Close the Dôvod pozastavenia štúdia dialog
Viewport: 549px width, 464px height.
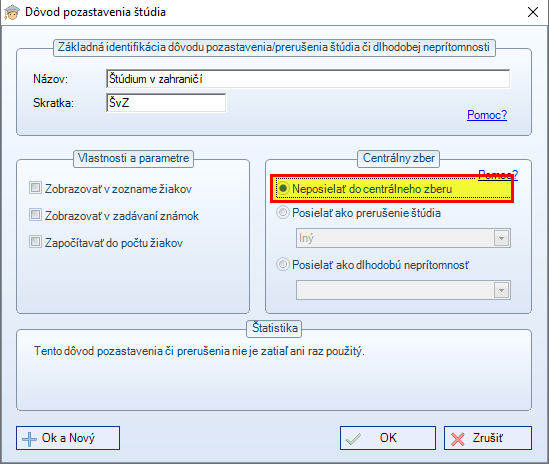533,12
